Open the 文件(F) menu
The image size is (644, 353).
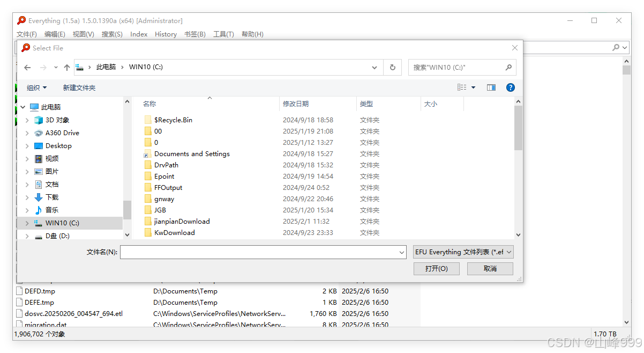tap(27, 34)
